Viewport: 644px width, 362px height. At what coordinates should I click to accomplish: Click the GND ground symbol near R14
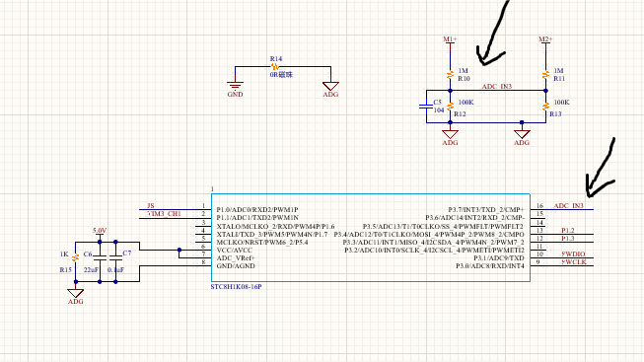(x=235, y=86)
